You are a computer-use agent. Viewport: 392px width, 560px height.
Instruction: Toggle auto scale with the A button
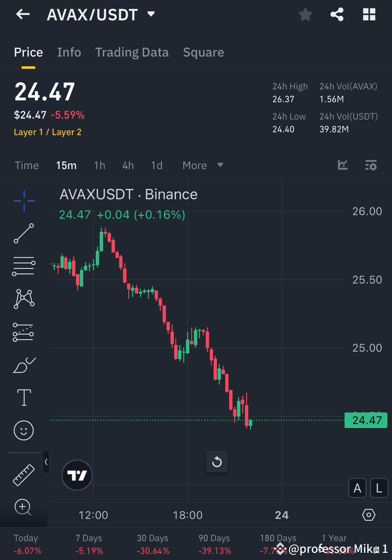[x=357, y=488]
